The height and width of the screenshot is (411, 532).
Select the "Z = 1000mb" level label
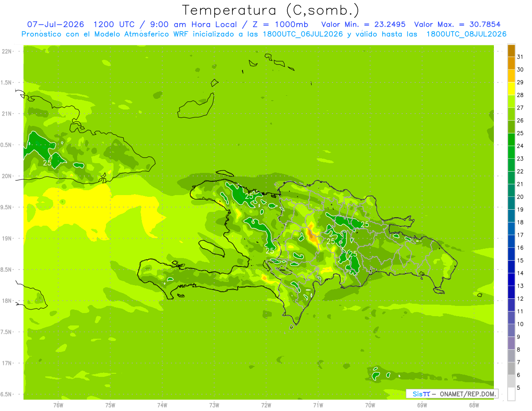click(280, 24)
